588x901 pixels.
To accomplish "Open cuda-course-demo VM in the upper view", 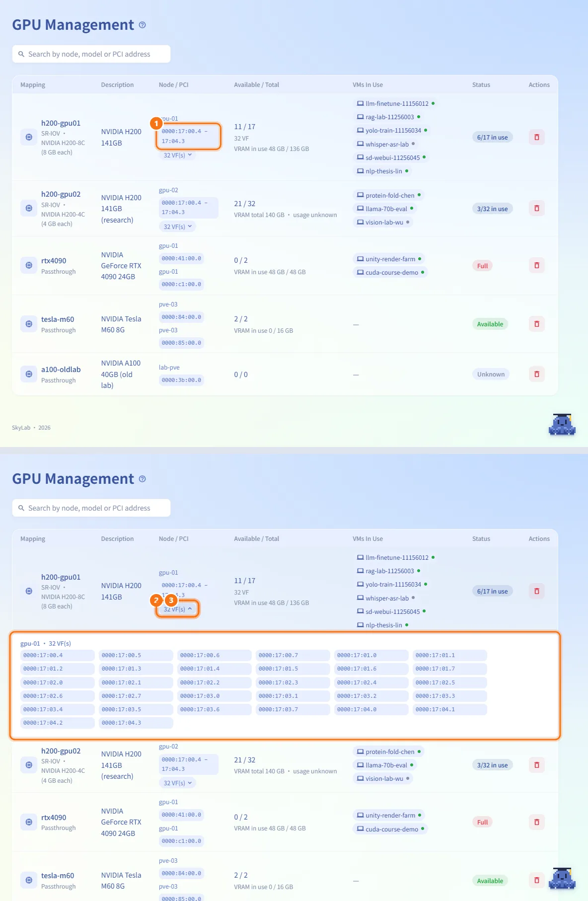I will tap(391, 272).
